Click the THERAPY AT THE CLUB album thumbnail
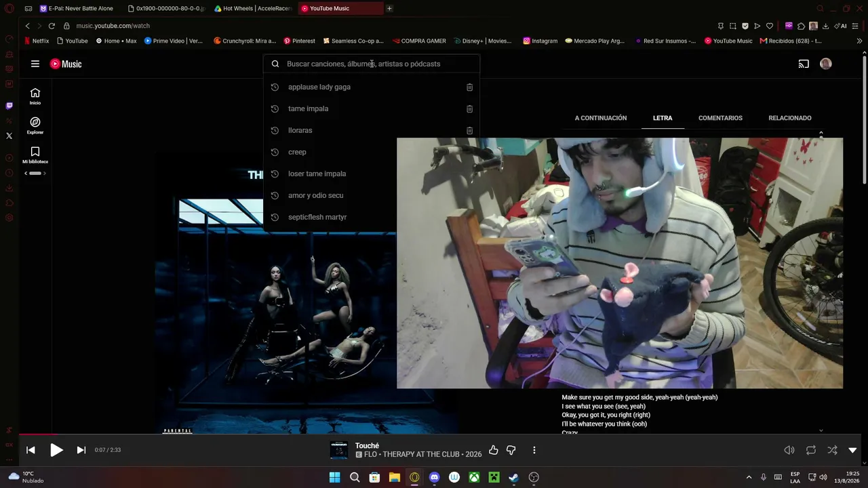The width and height of the screenshot is (868, 488). pos(338,450)
